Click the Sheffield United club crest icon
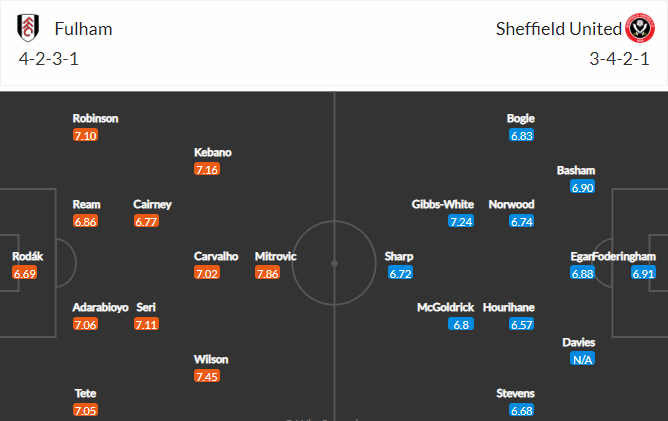The image size is (668, 421). click(639, 28)
